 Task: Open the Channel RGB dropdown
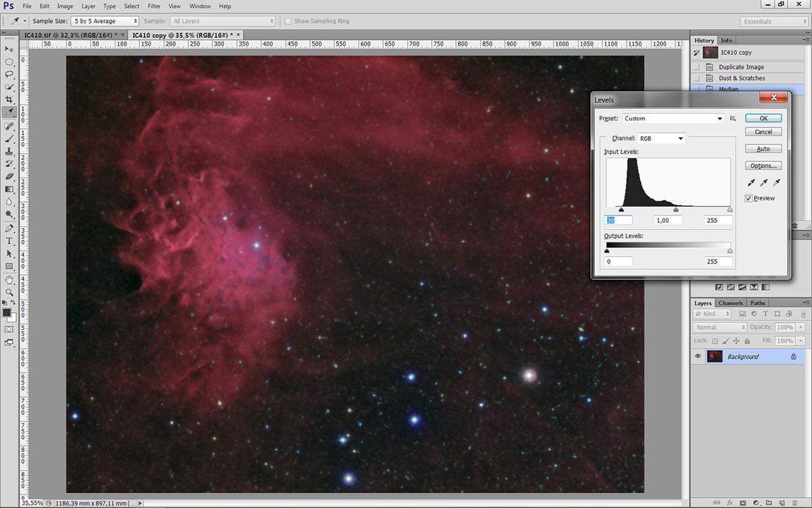pyautogui.click(x=661, y=138)
